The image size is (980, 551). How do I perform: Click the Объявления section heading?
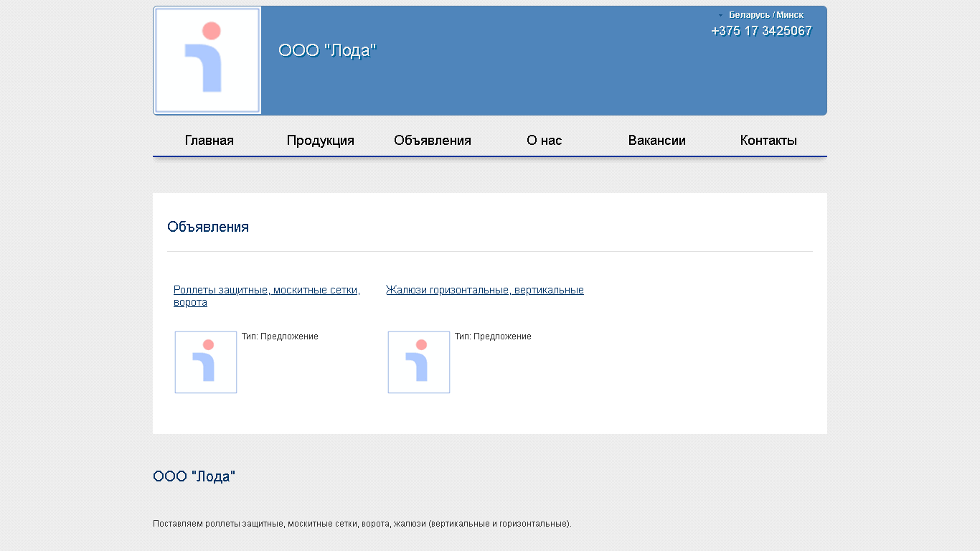[x=208, y=227]
